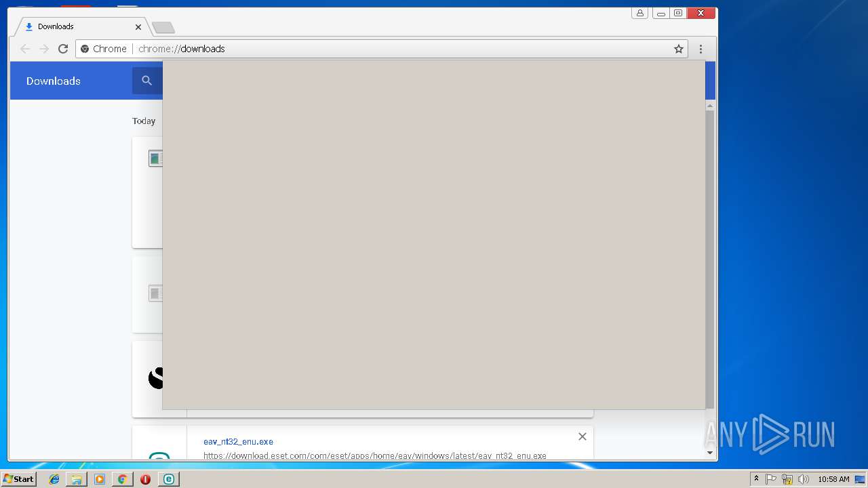
Task: Click the download.eset.com source URL
Action: 375,455
